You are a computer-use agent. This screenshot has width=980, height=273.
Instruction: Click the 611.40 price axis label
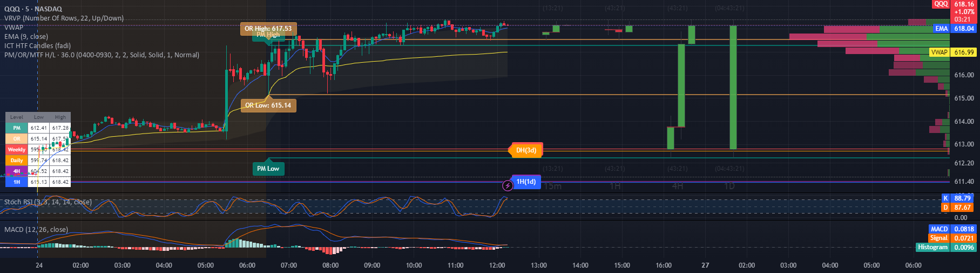click(964, 182)
